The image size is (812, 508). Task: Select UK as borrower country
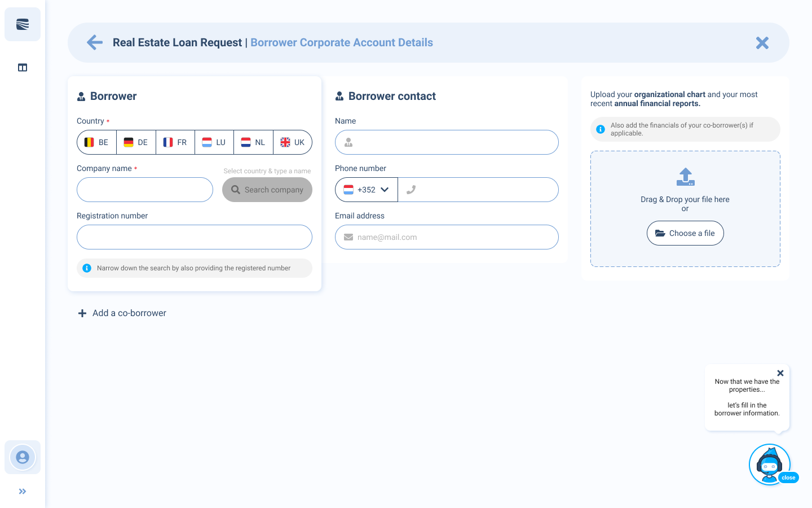(293, 142)
